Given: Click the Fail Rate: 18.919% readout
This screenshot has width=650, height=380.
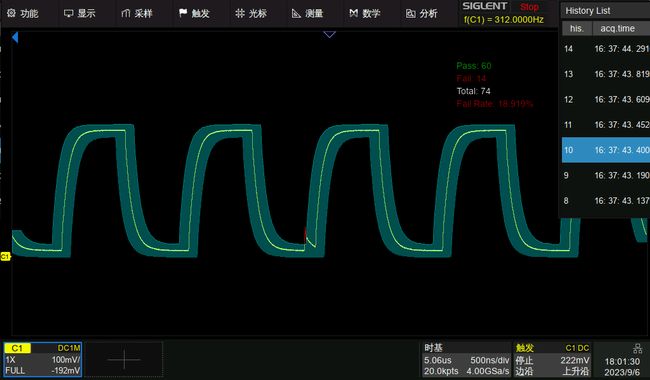Looking at the screenshot, I should pos(494,104).
